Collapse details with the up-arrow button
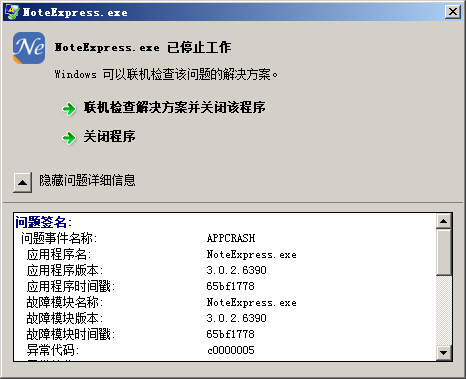This screenshot has width=466, height=379. (23, 182)
